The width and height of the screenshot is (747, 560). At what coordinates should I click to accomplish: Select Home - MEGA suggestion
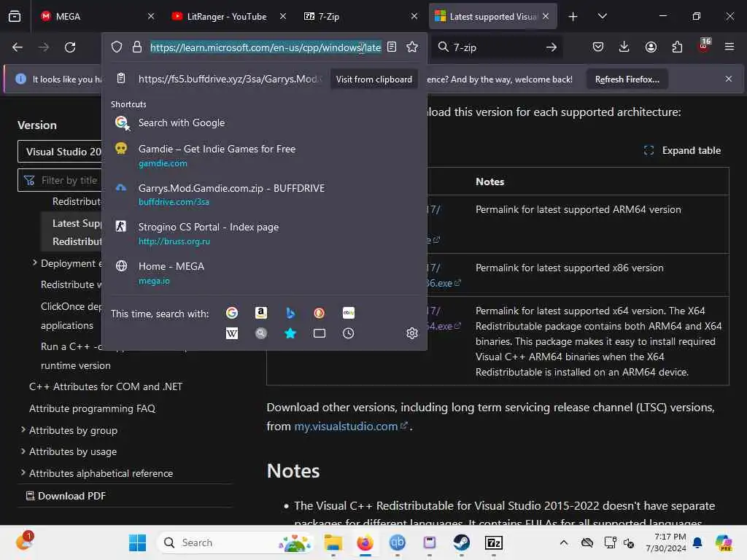click(264, 273)
